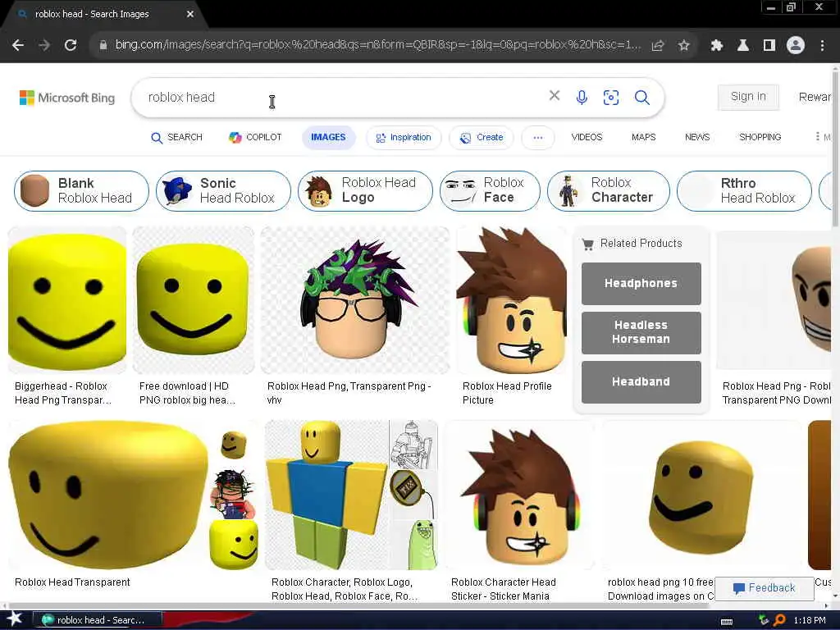The image size is (840, 630).
Task: Open the Feedback button
Action: click(764, 588)
